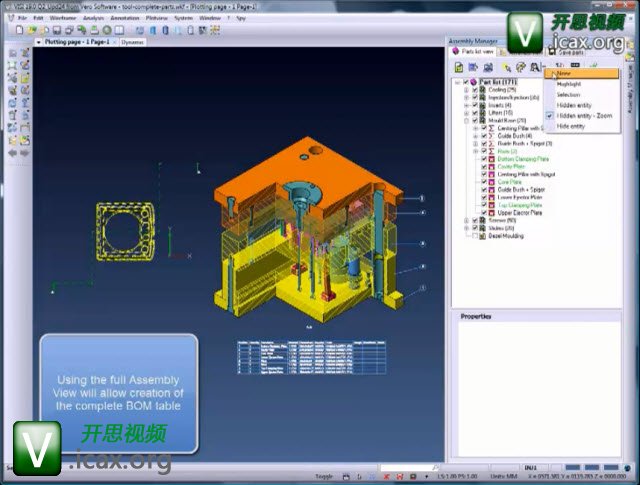The width and height of the screenshot is (640, 485).
Task: Select the Parts list view tab
Action: (x=473, y=51)
